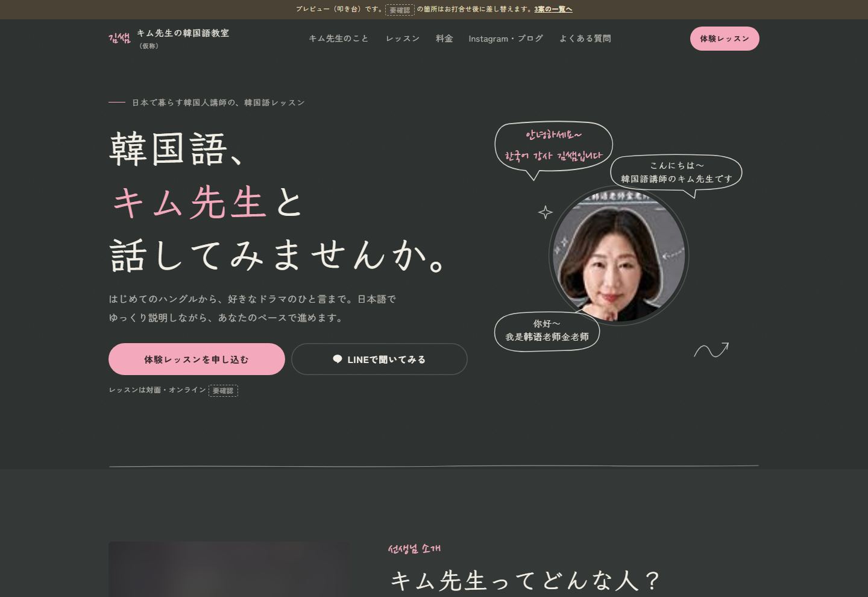Viewport: 868px width, 597px height.
Task: Select the 料金 navigation item
Action: tap(444, 39)
